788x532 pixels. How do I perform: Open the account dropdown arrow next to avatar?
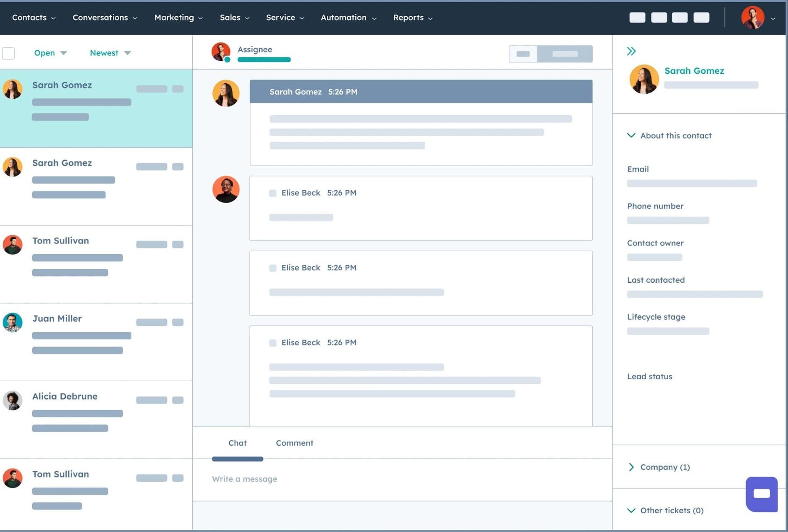(x=773, y=18)
